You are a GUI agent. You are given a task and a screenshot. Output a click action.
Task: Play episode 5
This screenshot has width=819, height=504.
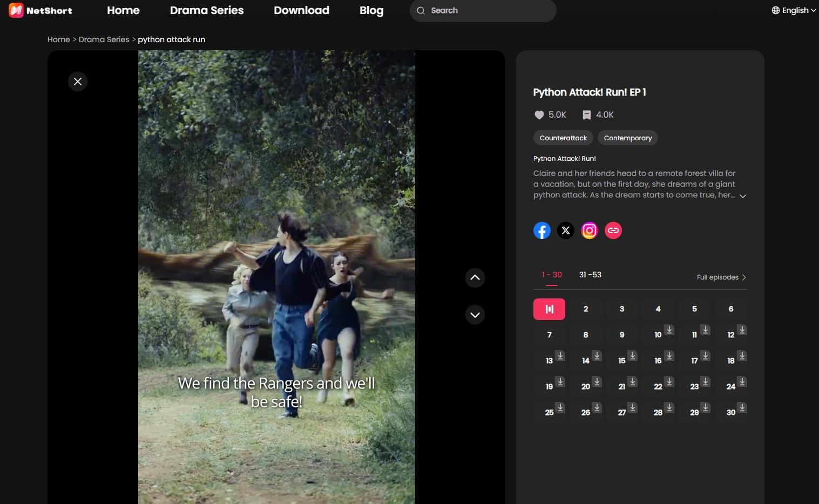click(694, 309)
